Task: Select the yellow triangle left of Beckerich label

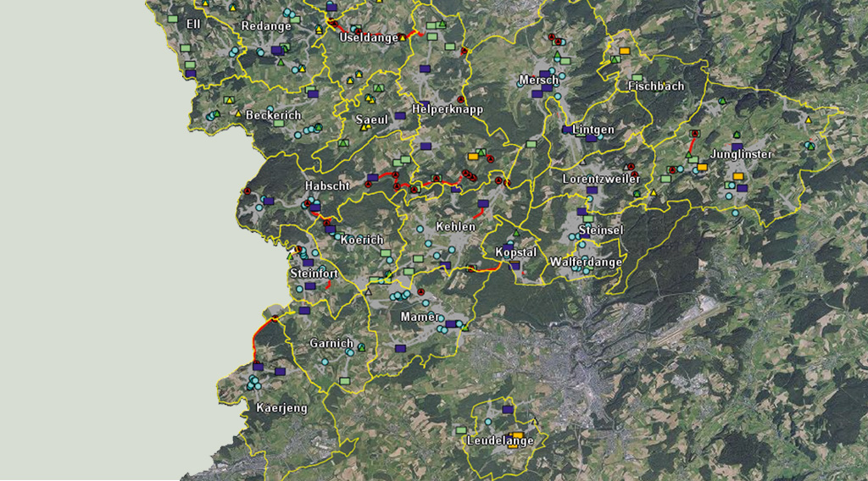Action: (237, 113)
